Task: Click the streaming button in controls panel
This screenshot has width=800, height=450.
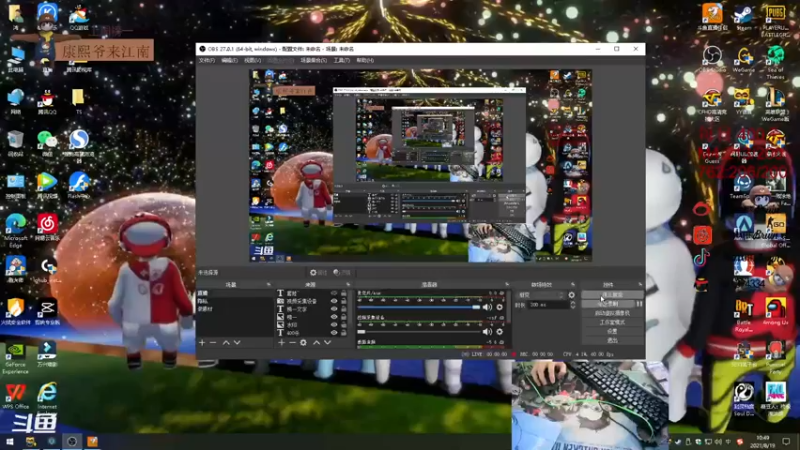Action: coord(612,295)
